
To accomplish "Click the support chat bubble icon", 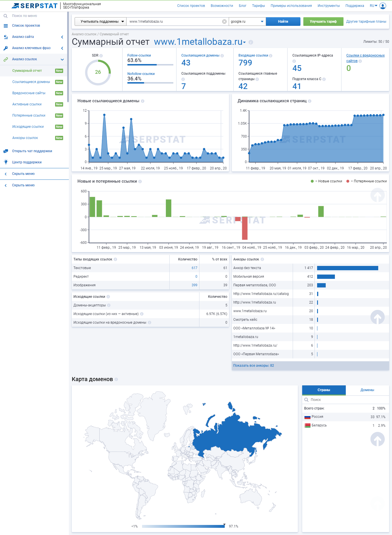I will coord(6,151).
